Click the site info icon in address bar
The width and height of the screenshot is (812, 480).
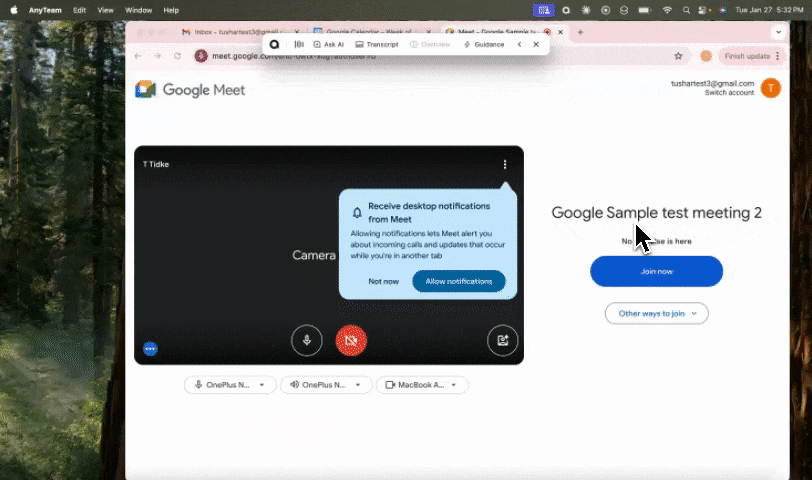coord(201,56)
